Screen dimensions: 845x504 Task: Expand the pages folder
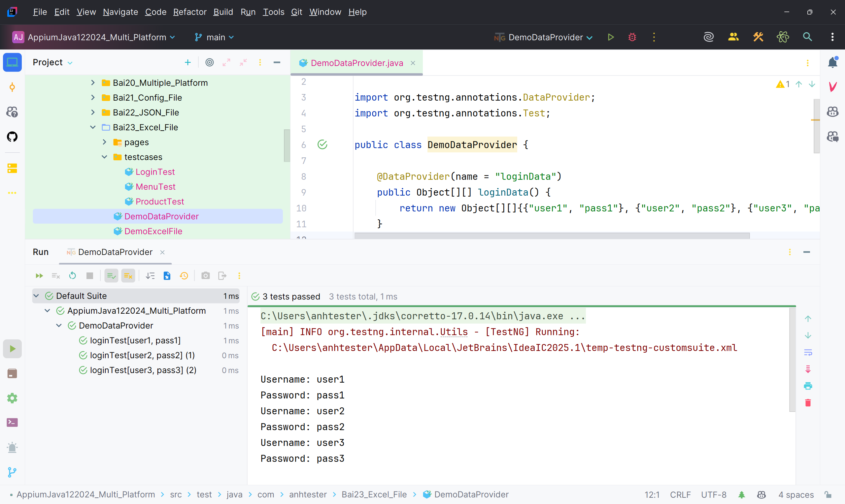coord(104,142)
